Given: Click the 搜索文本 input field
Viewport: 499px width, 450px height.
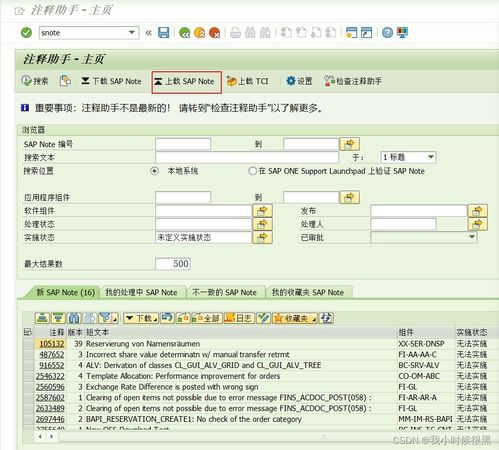Looking at the screenshot, I should click(247, 157).
